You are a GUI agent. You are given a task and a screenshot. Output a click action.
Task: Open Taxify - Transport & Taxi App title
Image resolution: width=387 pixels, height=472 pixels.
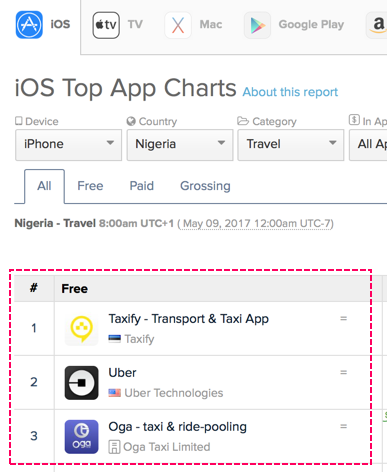(x=189, y=319)
